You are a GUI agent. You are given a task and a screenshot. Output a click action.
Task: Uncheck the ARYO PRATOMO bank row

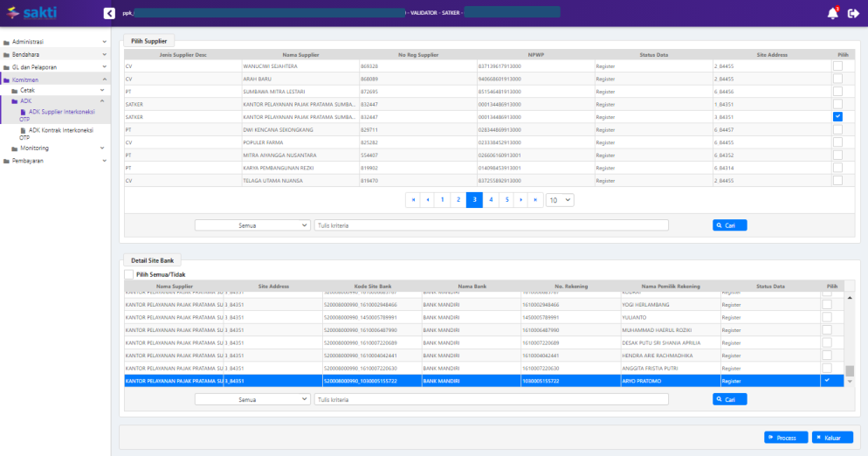point(827,381)
